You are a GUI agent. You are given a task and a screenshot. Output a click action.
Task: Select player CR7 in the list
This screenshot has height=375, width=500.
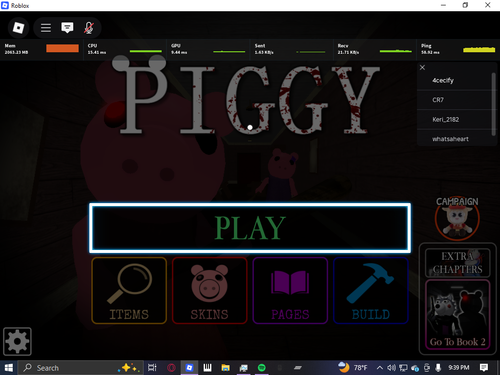(x=454, y=100)
